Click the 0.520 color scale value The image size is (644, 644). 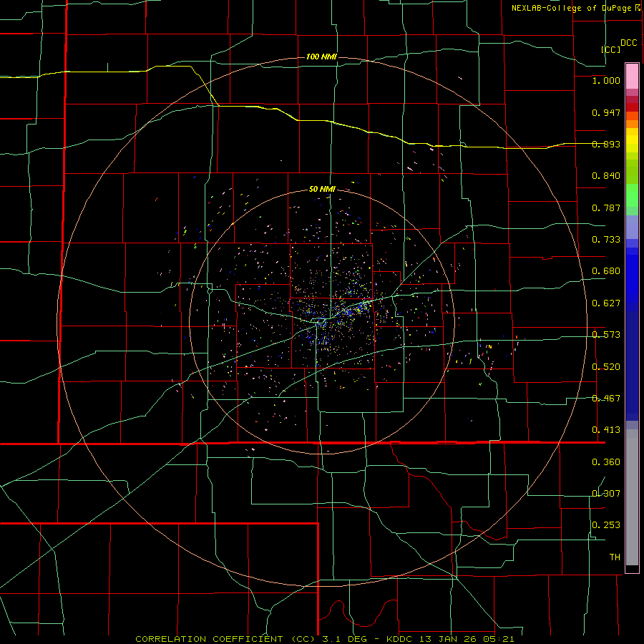click(x=606, y=367)
